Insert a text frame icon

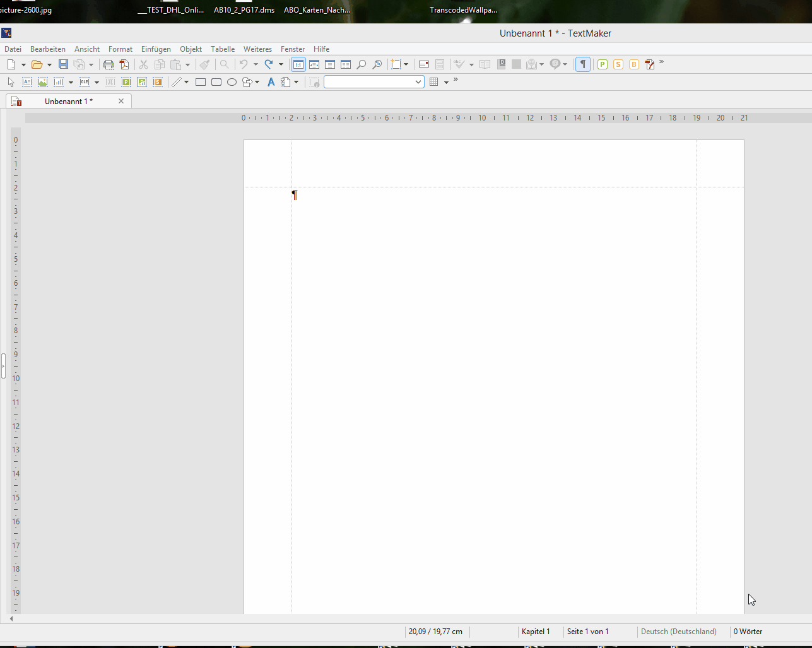point(27,82)
